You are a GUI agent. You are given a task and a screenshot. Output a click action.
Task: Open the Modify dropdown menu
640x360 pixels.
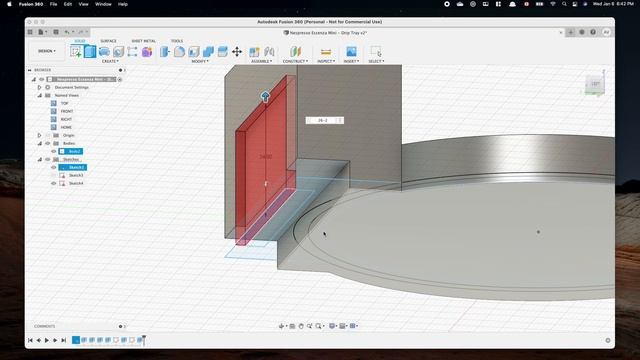tap(200, 61)
